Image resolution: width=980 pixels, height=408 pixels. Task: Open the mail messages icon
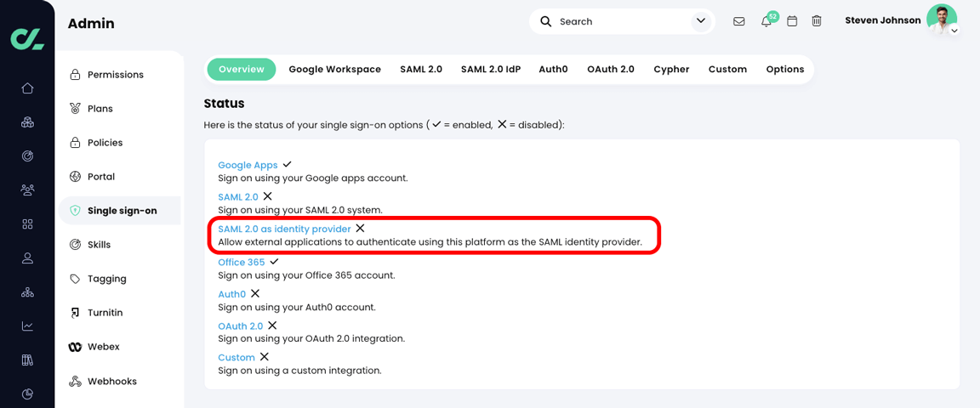tap(738, 21)
